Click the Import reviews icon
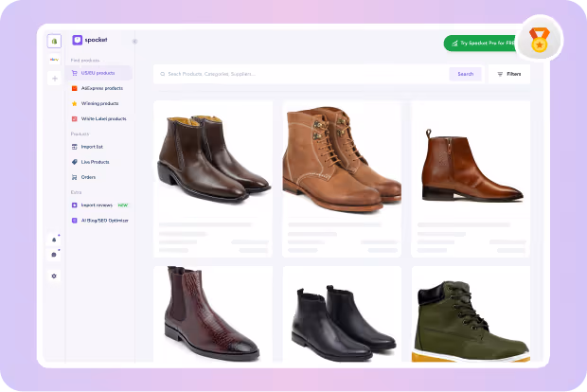 [75, 205]
